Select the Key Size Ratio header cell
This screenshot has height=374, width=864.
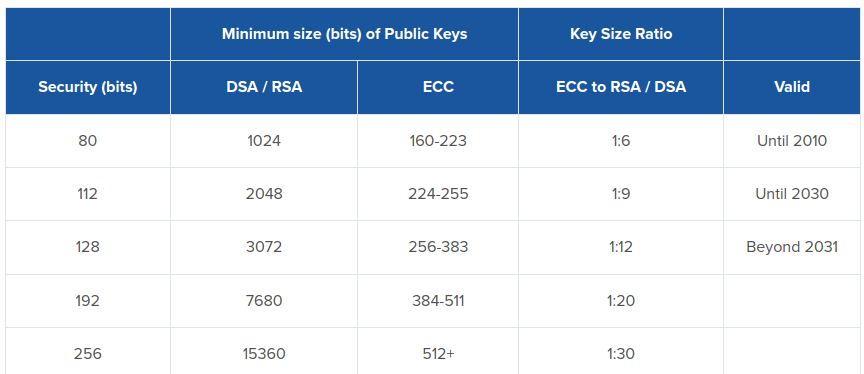[x=620, y=34]
